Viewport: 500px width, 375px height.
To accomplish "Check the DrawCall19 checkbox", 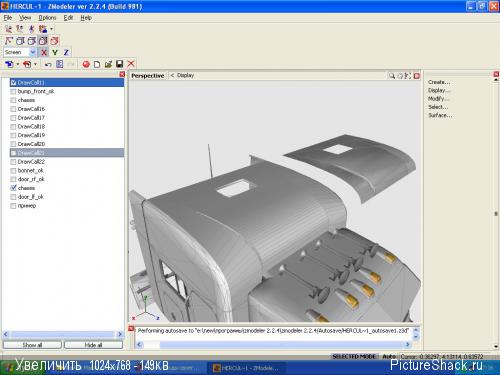I will pos(13,135).
